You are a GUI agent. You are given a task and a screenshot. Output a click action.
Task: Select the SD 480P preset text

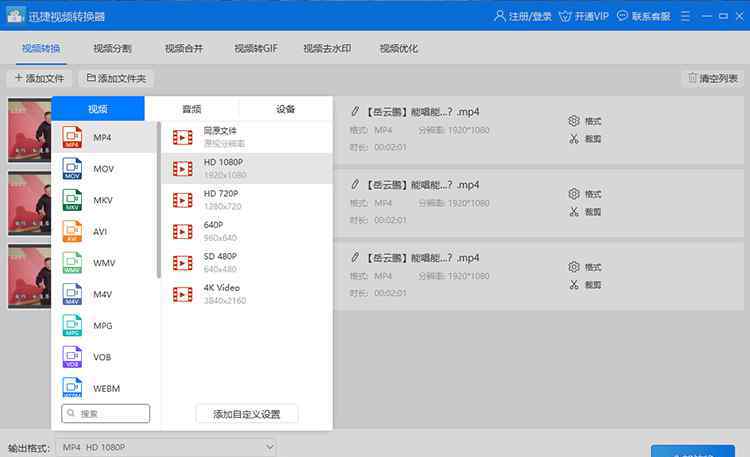tap(220, 256)
